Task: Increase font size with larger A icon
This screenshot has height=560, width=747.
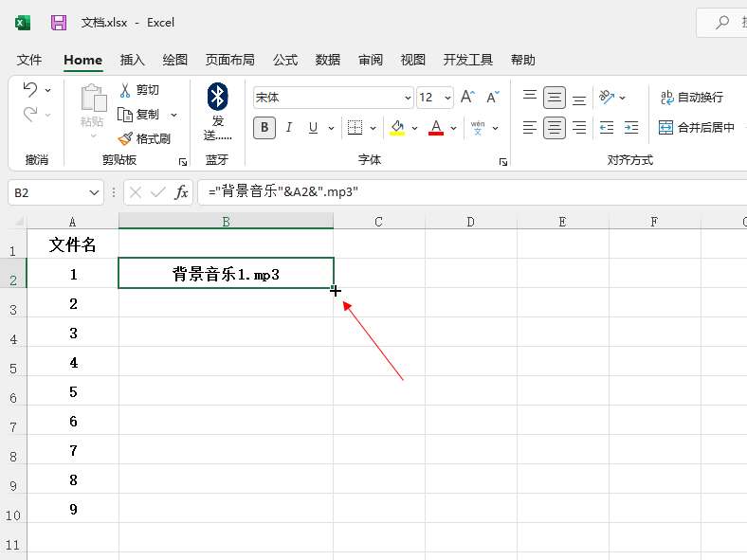Action: [467, 98]
